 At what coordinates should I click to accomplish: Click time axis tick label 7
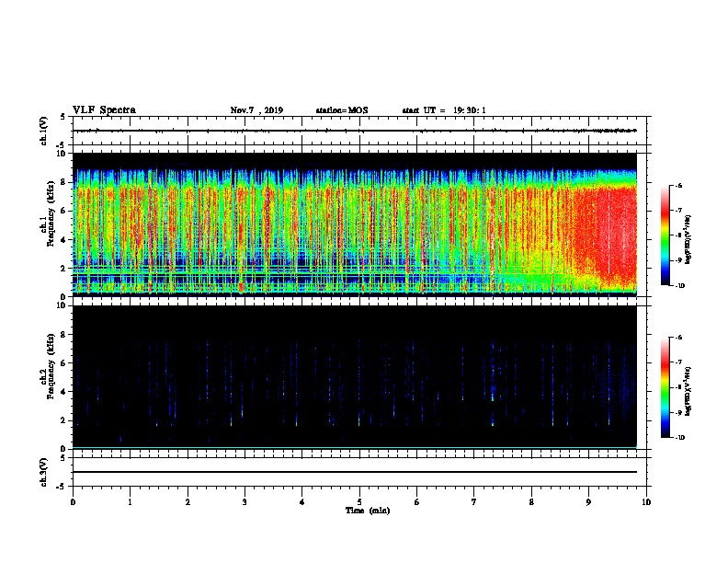click(x=474, y=502)
